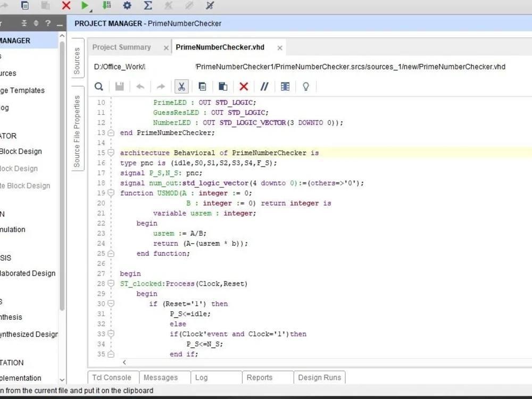Click the red X delete icon in editor
Viewport: 532px width, 399px height.
coord(244,87)
